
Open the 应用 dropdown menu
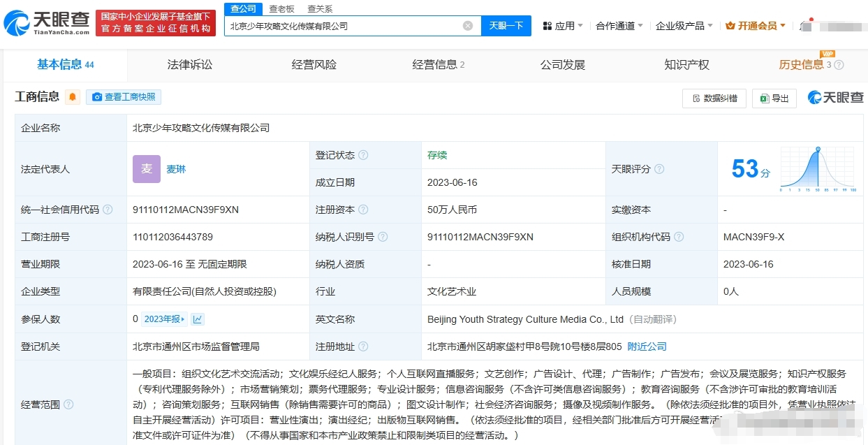(x=564, y=26)
